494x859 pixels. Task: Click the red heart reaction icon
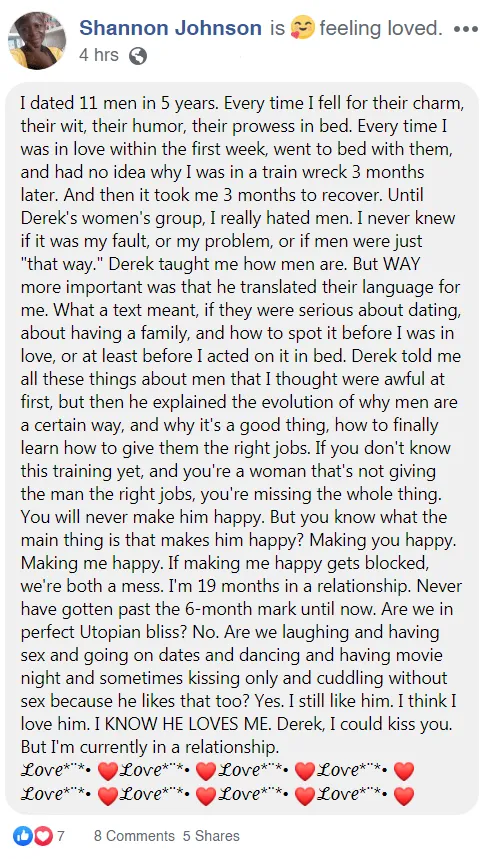[x=42, y=836]
